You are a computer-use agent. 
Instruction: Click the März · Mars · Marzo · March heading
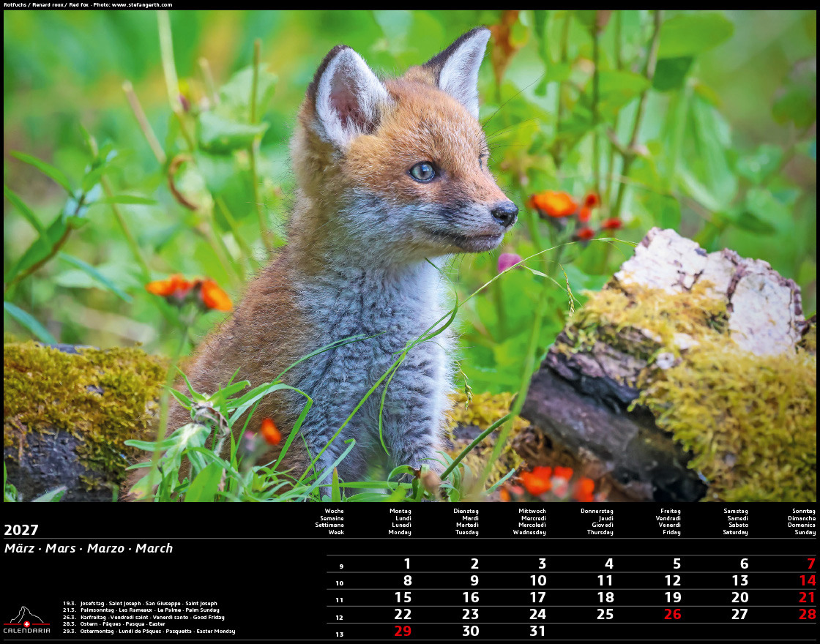coord(89,548)
